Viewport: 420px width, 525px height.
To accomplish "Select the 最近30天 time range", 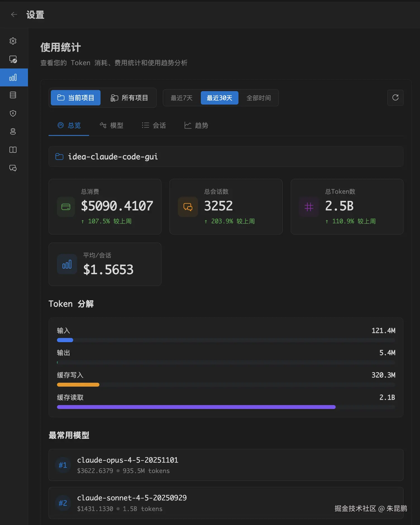I will pos(219,98).
